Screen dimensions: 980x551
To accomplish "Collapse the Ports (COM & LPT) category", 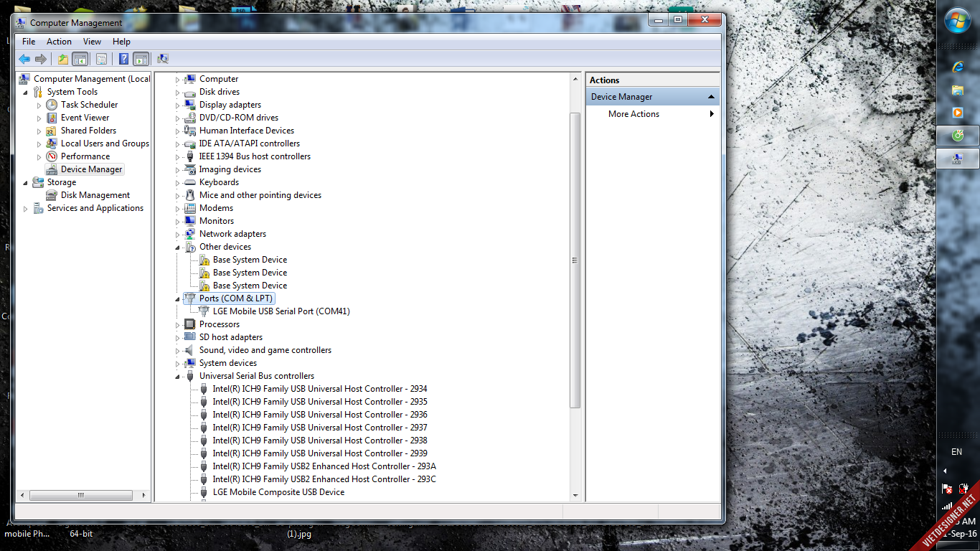I will point(178,298).
